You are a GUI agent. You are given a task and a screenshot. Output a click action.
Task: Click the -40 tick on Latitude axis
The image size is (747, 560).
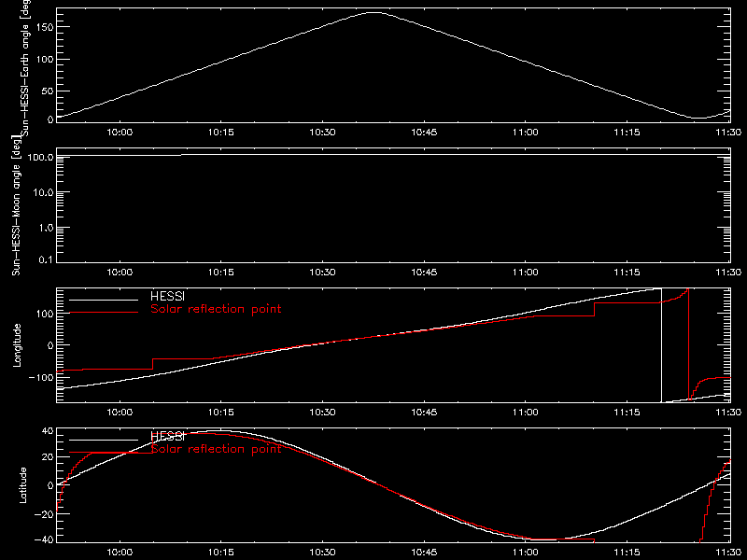tap(44, 540)
